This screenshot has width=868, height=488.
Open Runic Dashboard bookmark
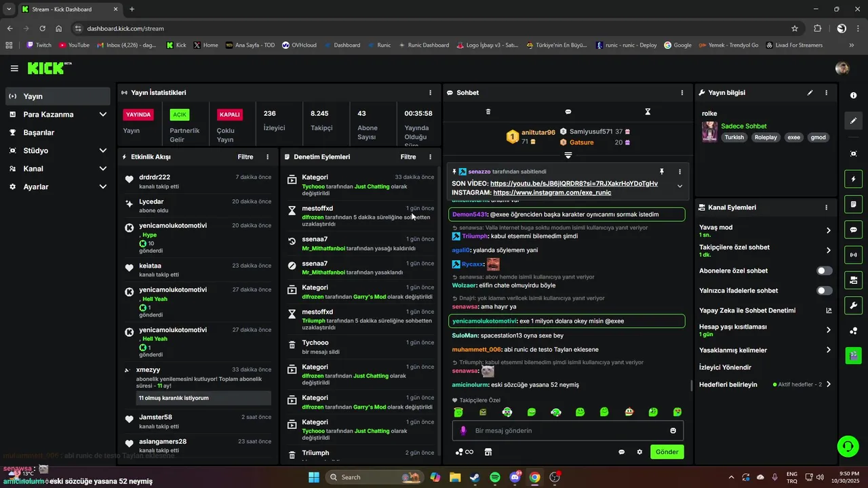[x=424, y=45]
